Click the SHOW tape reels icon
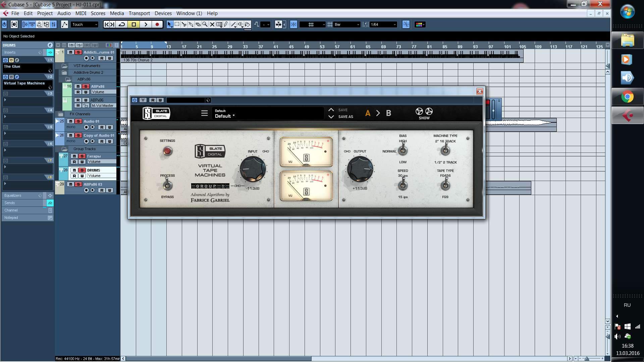 (424, 112)
